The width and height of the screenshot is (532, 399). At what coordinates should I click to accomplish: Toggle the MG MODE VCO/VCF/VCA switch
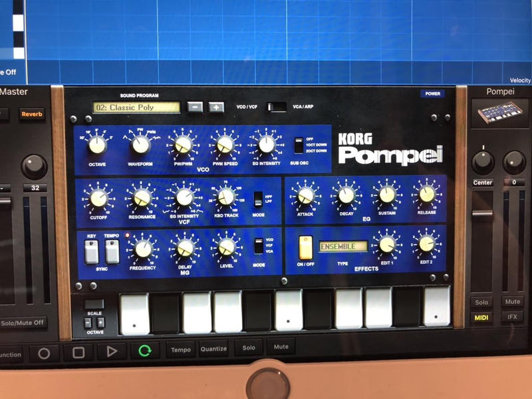coord(259,246)
